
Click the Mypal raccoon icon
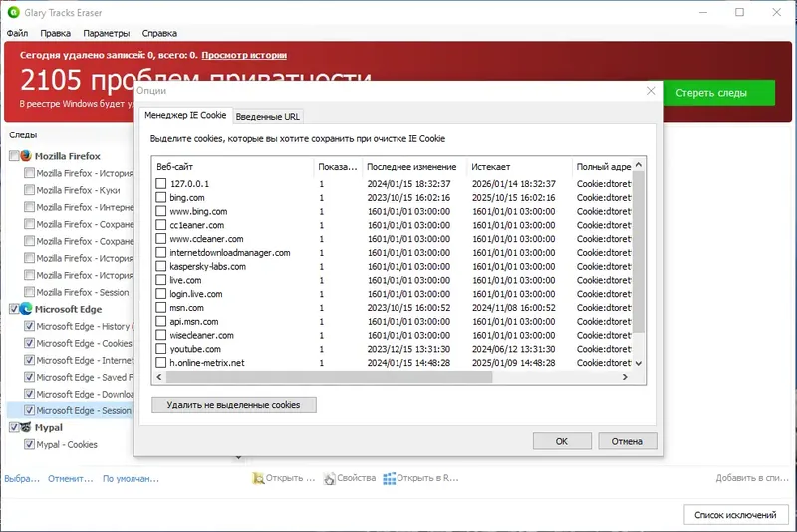26,427
